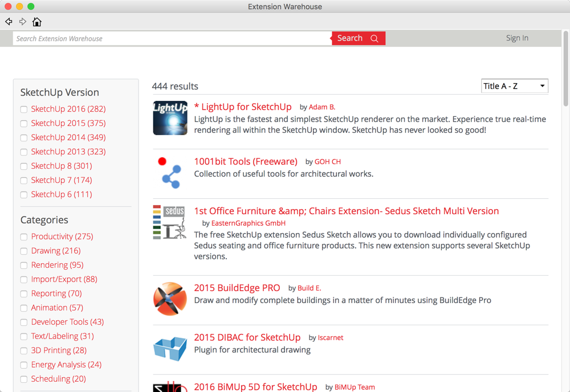570x392 pixels.
Task: Open the 2015 DIBAC for SketchUp icon
Action: (x=170, y=348)
